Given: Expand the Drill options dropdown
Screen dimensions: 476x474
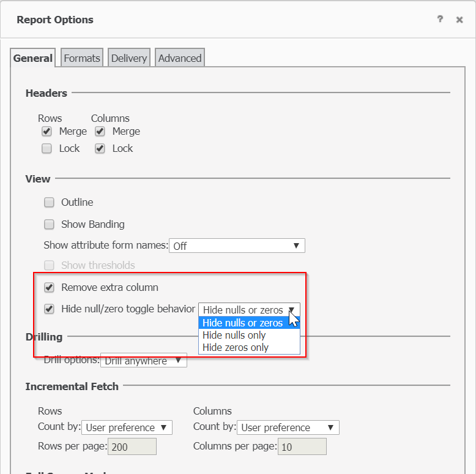Looking at the screenshot, I should (144, 360).
